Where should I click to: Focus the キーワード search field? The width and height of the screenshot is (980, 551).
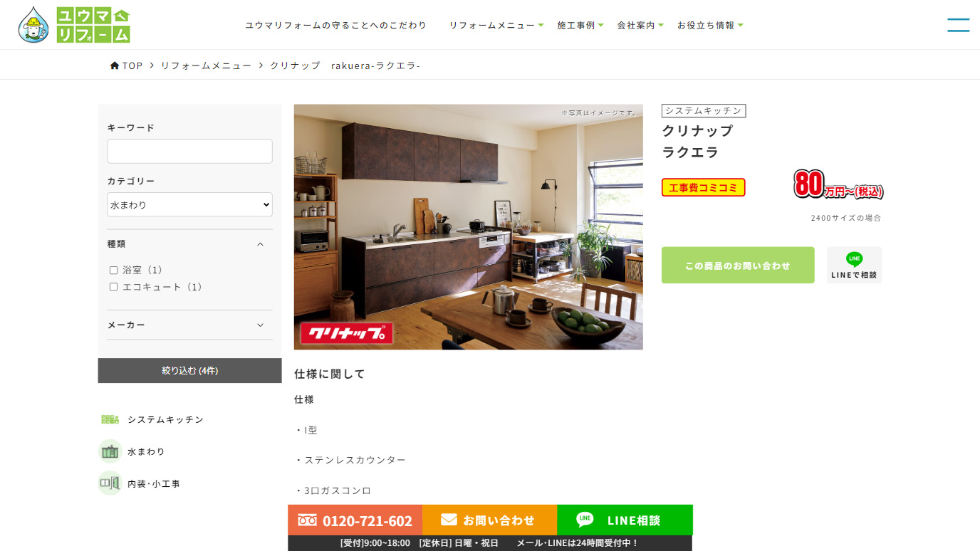[189, 151]
